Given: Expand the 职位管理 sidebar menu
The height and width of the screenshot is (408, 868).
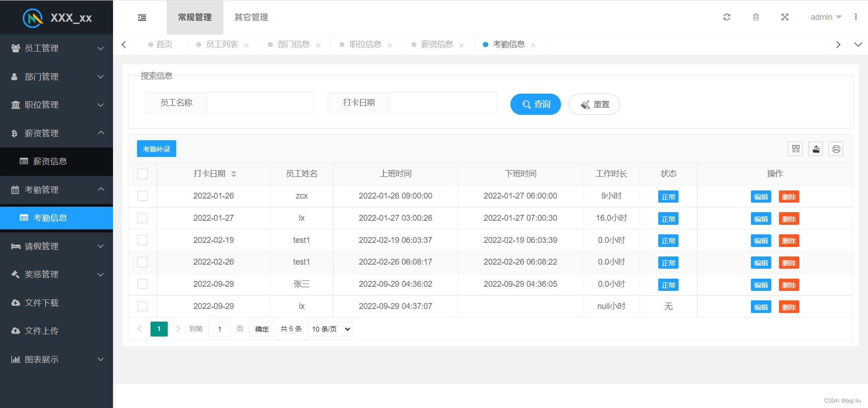Looking at the screenshot, I should 57,104.
